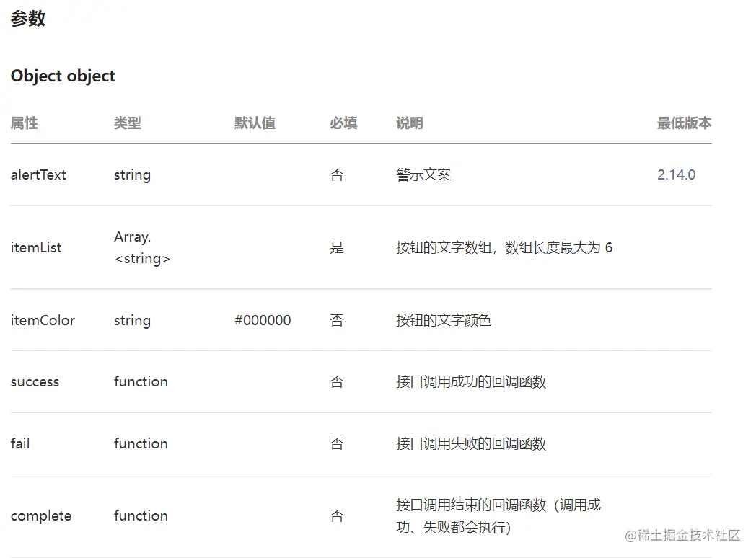Click the 'function' type in complete row
The image size is (756, 558).
click(141, 515)
